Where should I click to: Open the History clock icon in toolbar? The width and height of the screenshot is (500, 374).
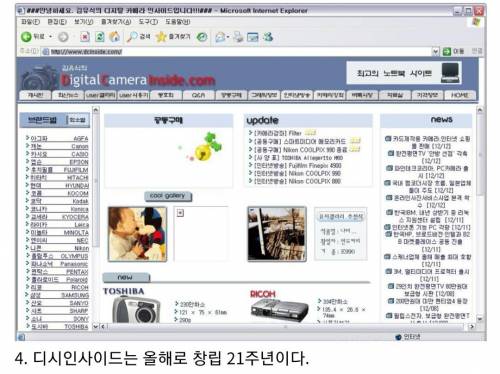pyautogui.click(x=202, y=37)
